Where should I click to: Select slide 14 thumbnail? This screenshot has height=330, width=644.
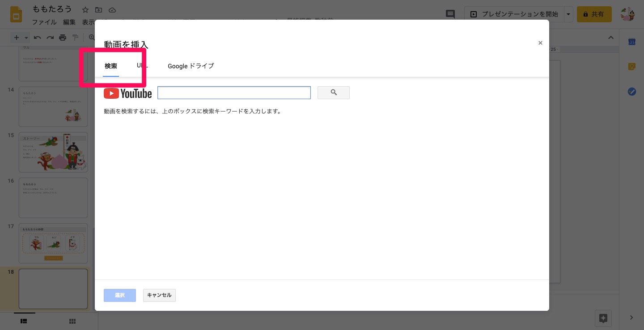click(53, 107)
